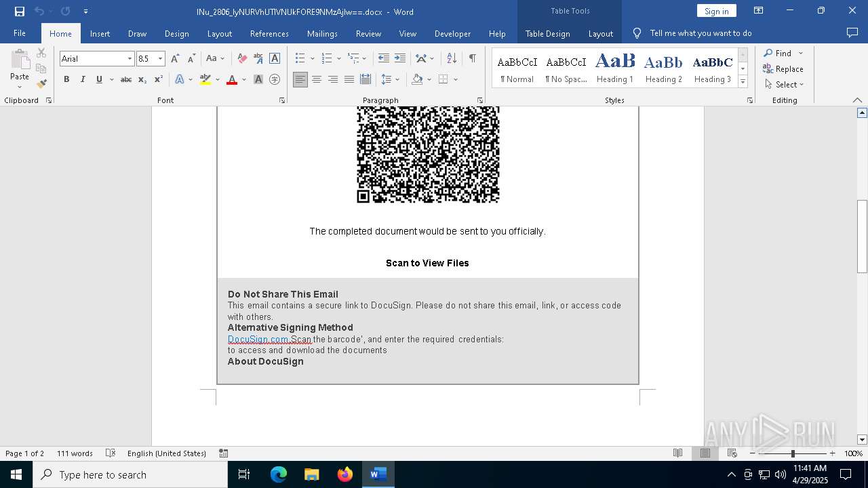Expand the Change Case dropdown
The image size is (868, 488).
tap(222, 59)
